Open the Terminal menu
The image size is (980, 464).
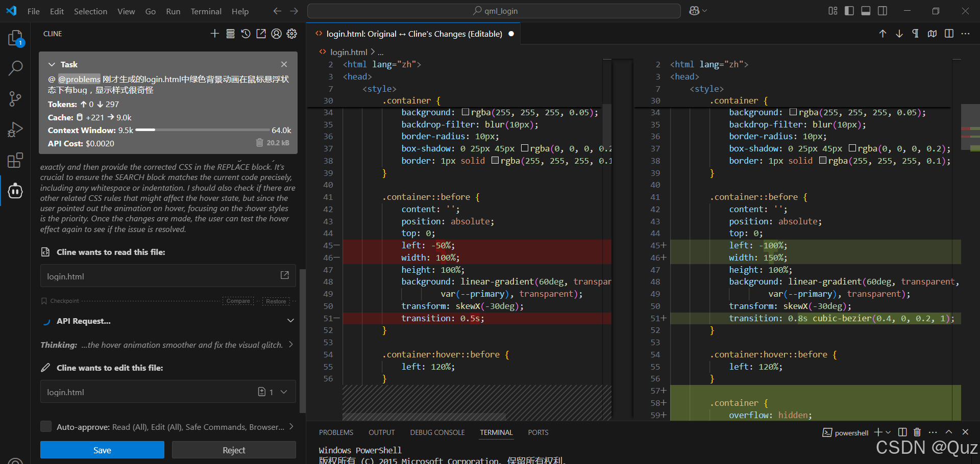[x=206, y=11]
